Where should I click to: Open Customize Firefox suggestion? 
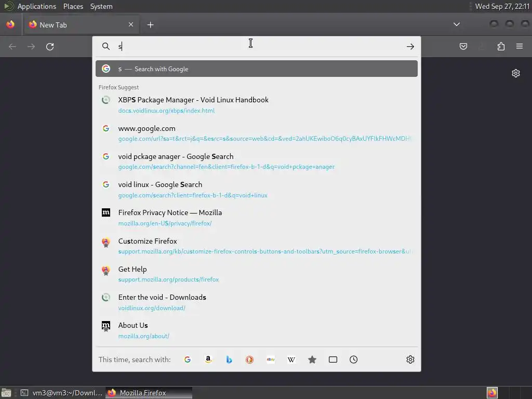click(x=257, y=246)
